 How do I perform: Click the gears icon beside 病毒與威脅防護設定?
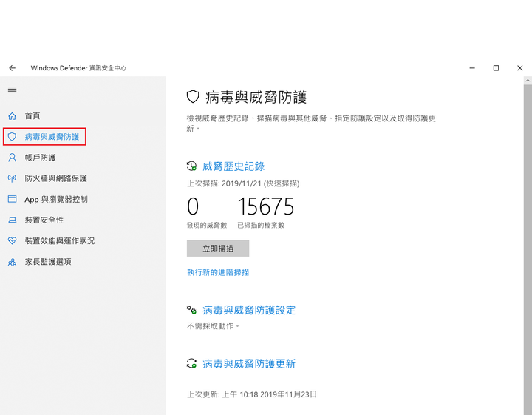(x=191, y=310)
